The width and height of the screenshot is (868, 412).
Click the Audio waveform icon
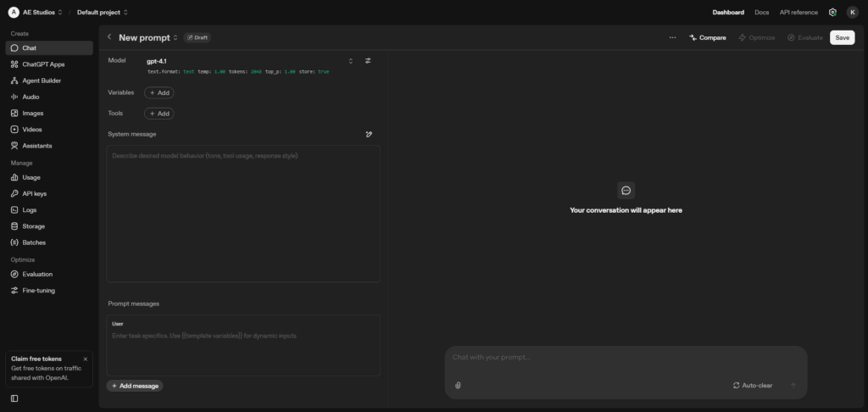(x=14, y=97)
